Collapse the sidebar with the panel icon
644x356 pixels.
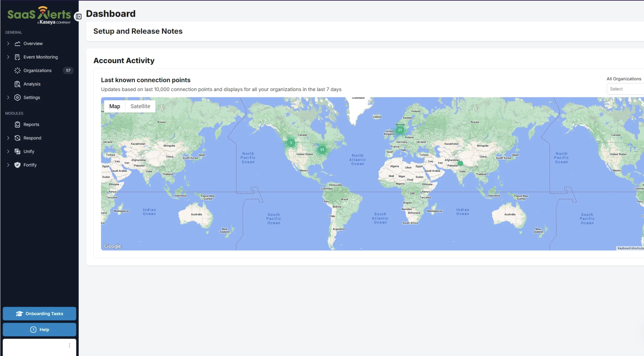pos(78,16)
